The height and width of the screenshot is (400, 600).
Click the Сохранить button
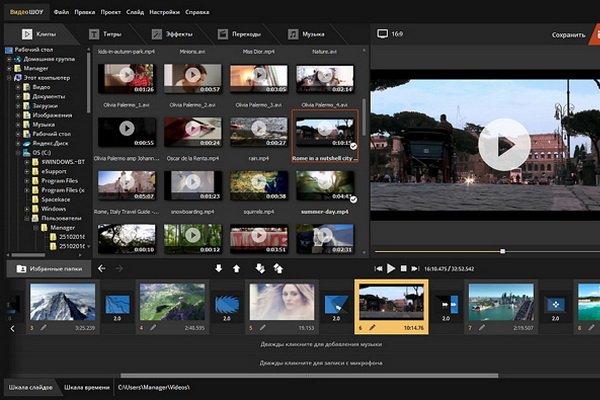coord(568,35)
